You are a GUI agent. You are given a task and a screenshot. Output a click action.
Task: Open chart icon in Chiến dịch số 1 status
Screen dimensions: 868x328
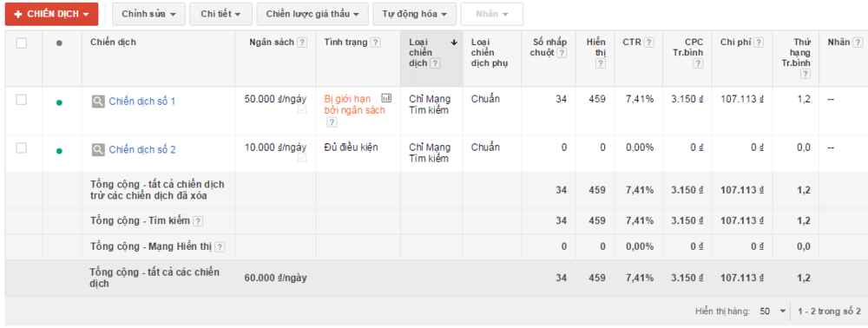click(x=386, y=98)
